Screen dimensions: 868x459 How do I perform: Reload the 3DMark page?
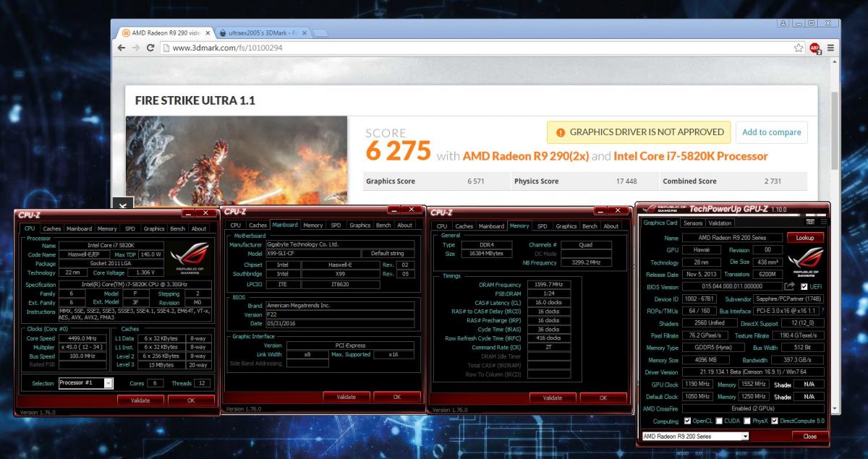tap(150, 48)
